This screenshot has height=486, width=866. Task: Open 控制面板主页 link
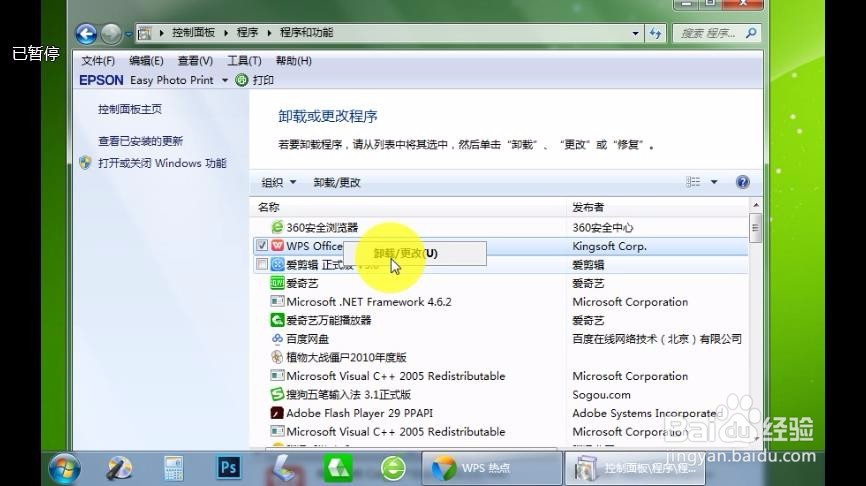point(130,109)
